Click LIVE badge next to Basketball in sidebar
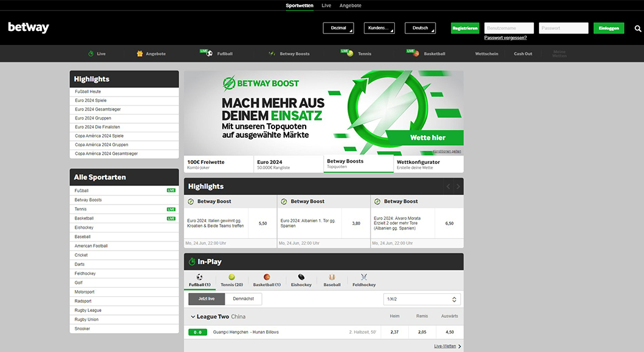 [x=171, y=218]
